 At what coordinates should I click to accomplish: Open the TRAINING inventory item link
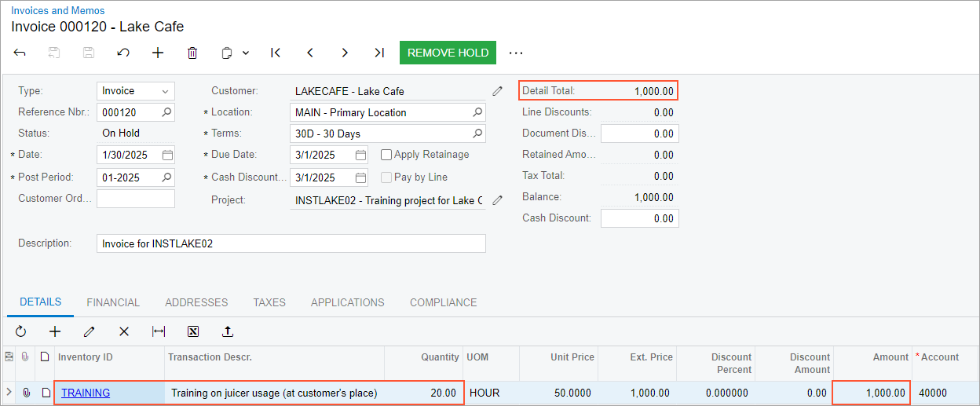pyautogui.click(x=86, y=393)
